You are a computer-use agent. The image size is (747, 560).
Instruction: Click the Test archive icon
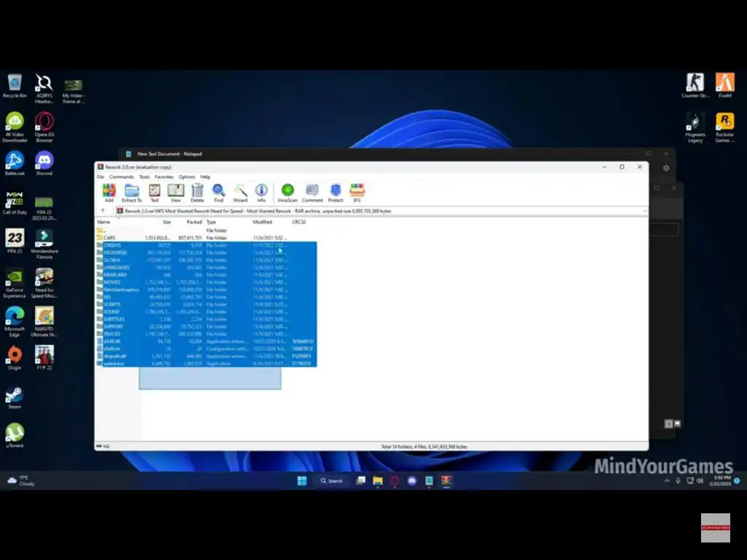155,192
